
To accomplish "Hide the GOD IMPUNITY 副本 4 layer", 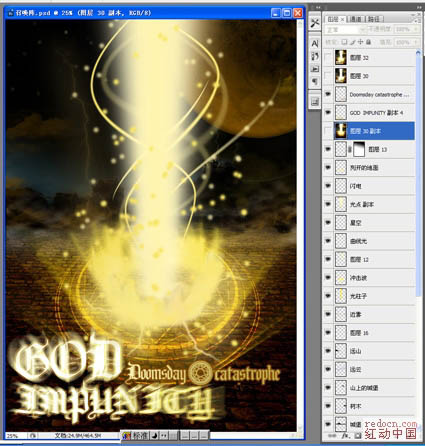I will click(328, 113).
